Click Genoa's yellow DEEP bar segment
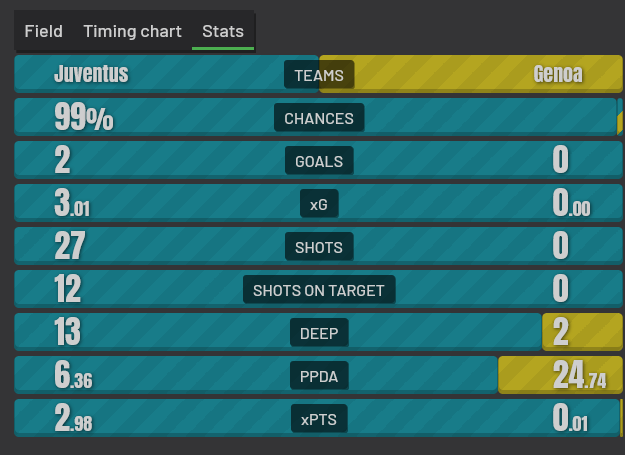 point(582,332)
